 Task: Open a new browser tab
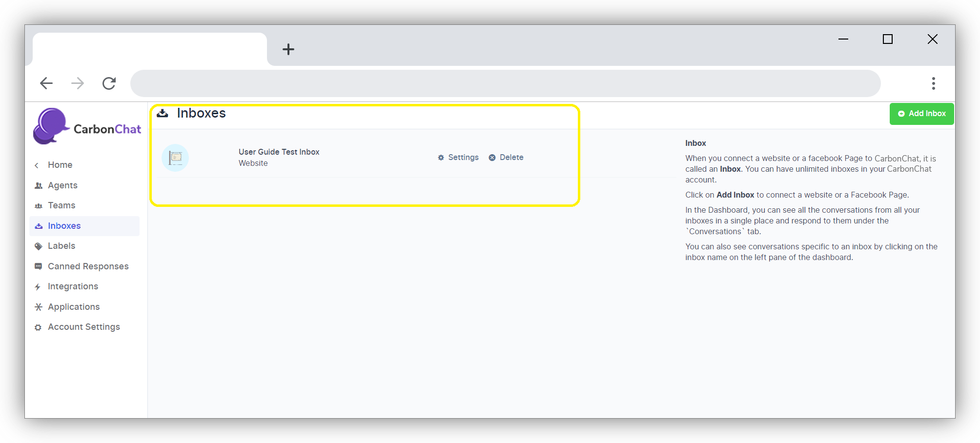pyautogui.click(x=288, y=49)
